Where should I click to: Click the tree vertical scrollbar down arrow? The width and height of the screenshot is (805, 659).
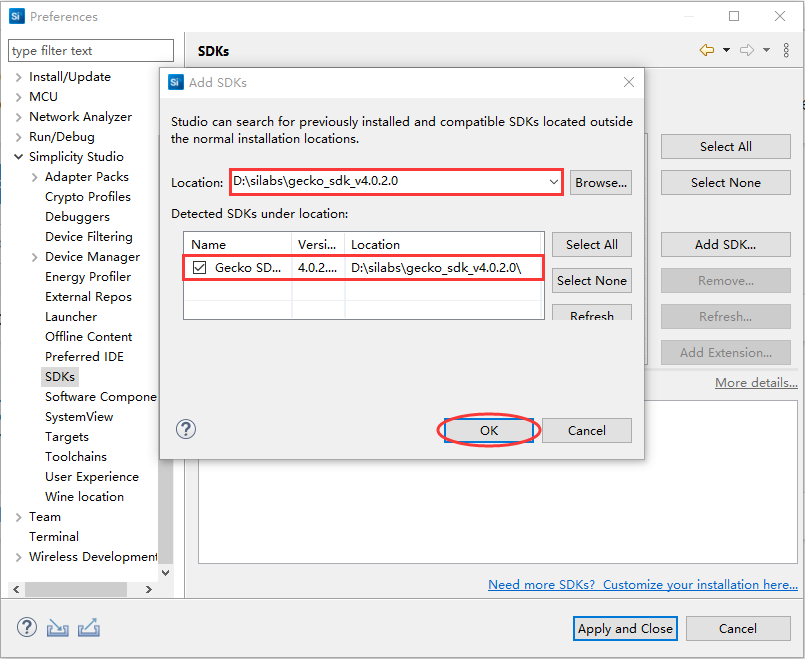(165, 573)
